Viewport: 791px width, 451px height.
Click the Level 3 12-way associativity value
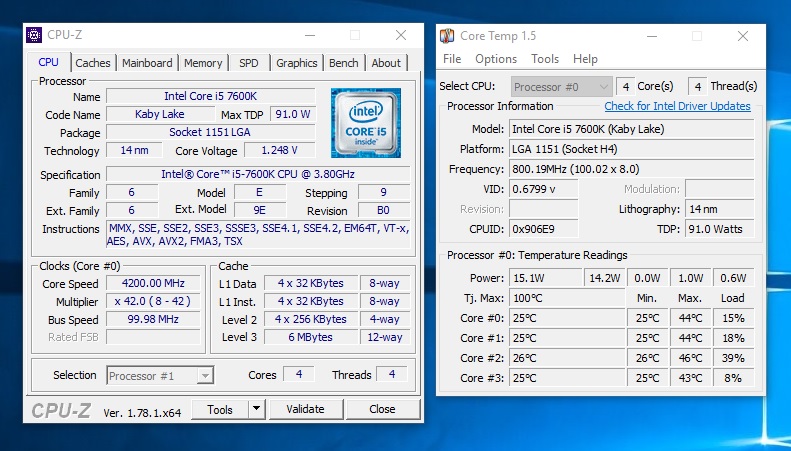(385, 337)
